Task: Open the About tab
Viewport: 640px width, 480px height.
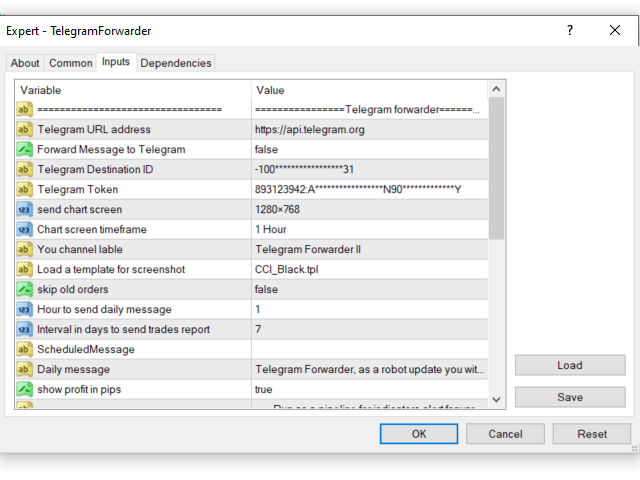Action: 25,63
